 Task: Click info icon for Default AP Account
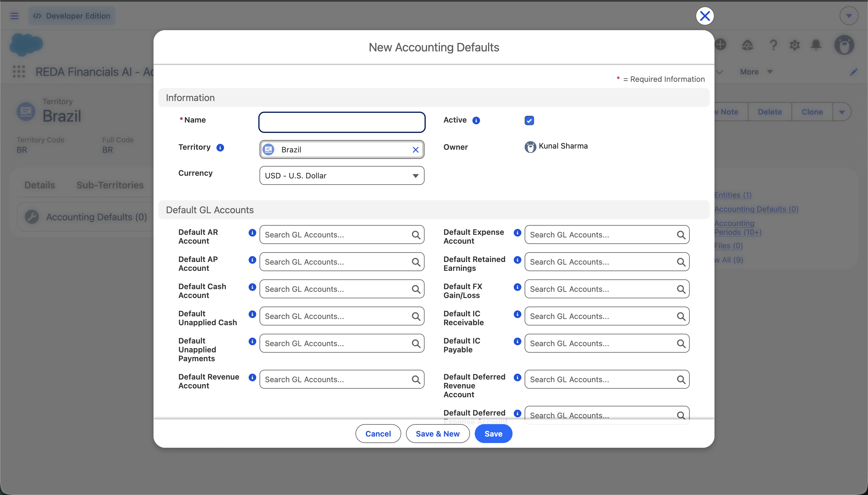(252, 260)
